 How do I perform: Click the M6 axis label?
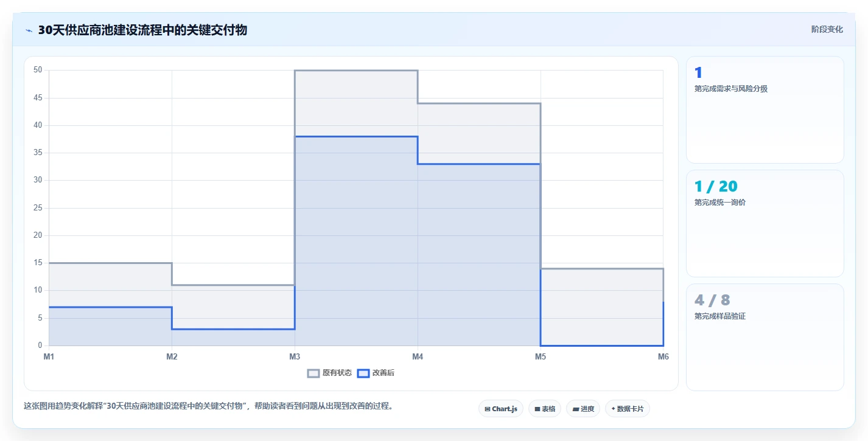pos(663,357)
